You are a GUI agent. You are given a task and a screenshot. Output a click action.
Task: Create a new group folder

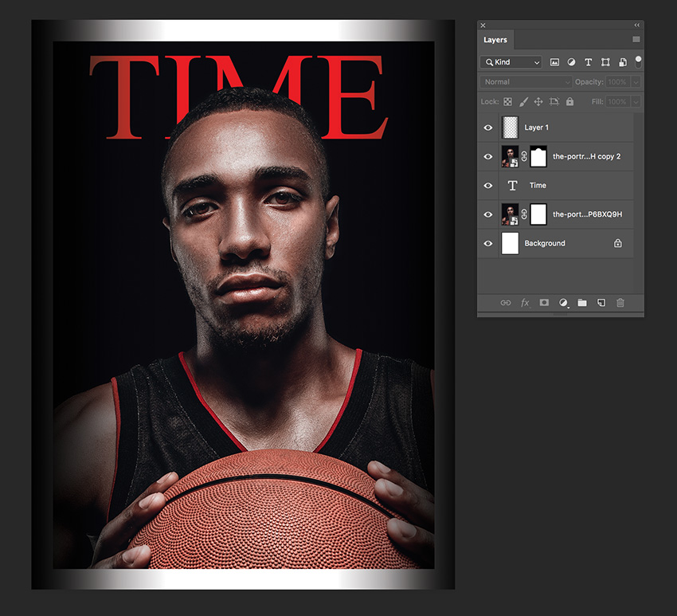582,303
